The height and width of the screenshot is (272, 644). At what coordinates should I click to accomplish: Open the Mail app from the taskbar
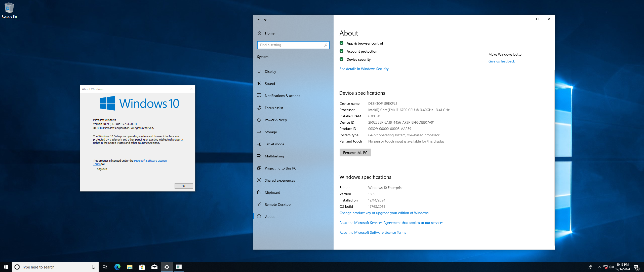pos(154,267)
